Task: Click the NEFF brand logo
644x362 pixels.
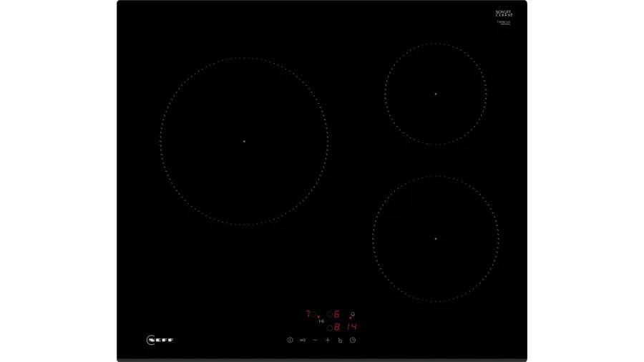Action: point(160,341)
